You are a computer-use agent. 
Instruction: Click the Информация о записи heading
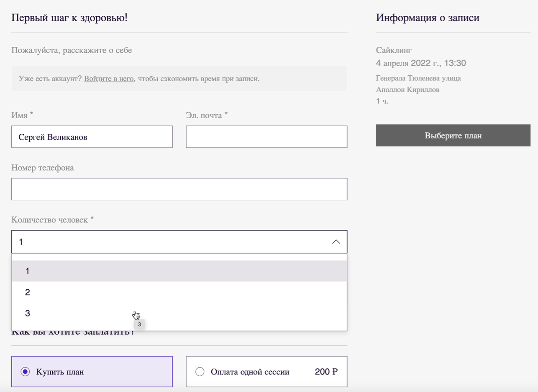tap(428, 18)
